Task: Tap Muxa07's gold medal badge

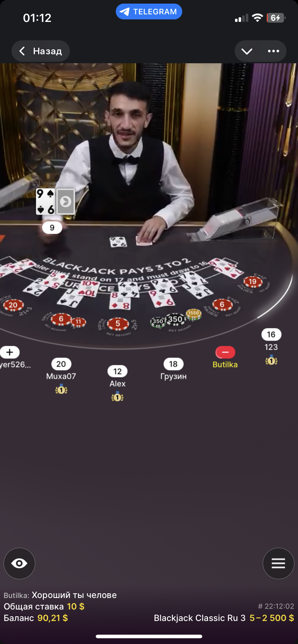Action: (x=61, y=389)
